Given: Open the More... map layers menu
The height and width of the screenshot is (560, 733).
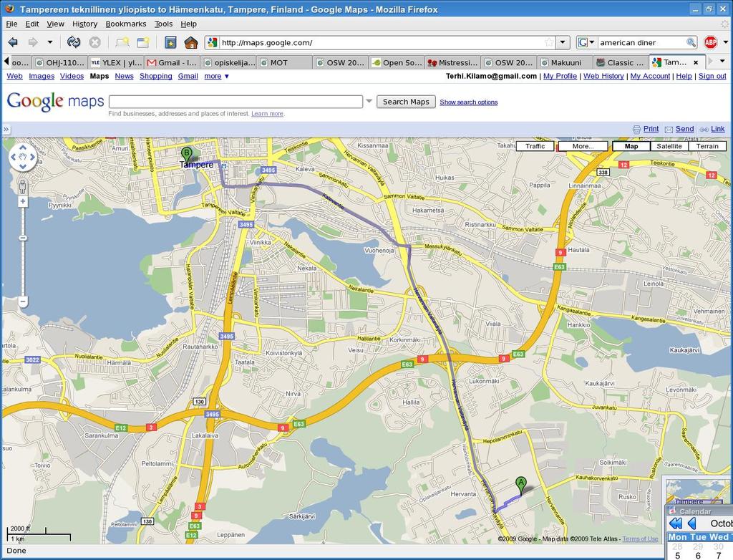Looking at the screenshot, I should (583, 146).
